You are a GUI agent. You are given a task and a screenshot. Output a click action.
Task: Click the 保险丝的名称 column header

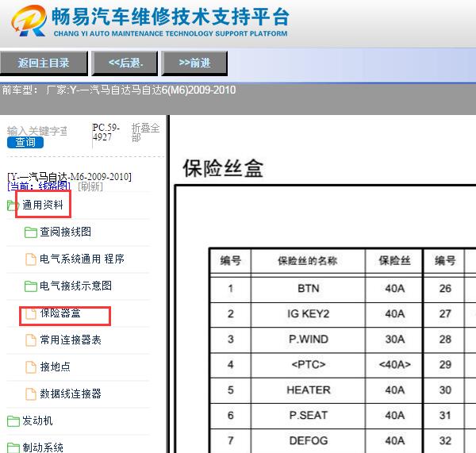coord(308,261)
